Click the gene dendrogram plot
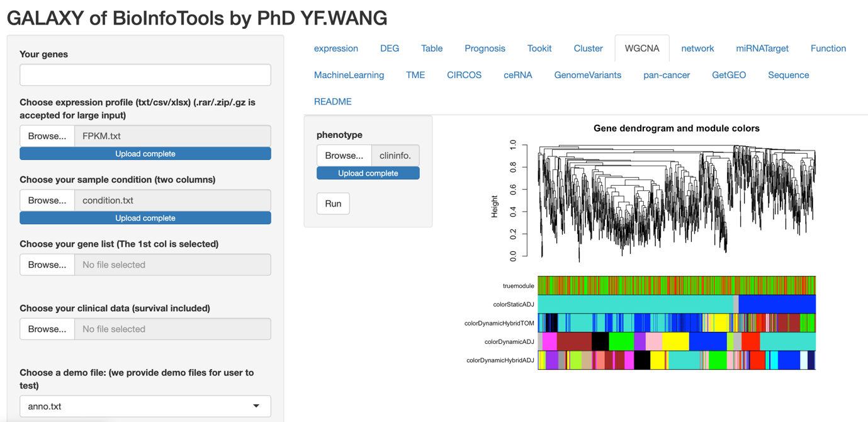The width and height of the screenshot is (868, 422). tap(676, 202)
